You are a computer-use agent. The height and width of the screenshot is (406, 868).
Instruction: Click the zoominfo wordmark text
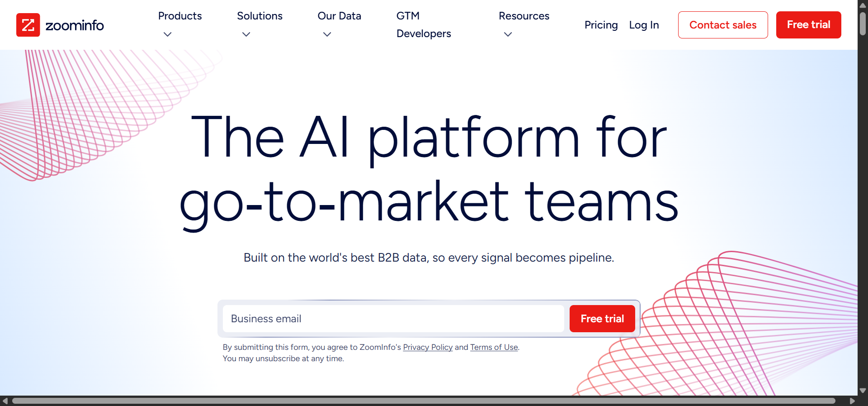pos(75,25)
